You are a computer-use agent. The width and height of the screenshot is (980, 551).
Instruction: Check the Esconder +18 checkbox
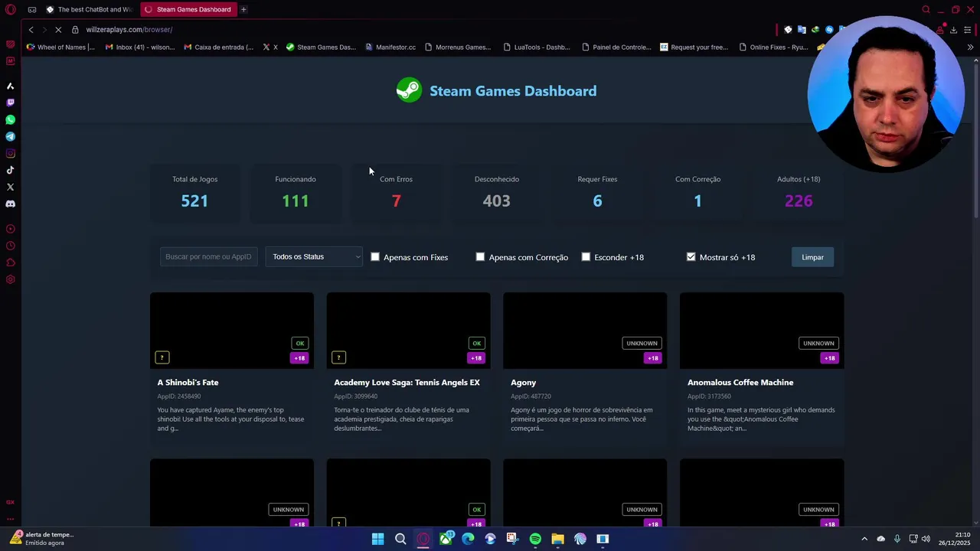pos(586,257)
